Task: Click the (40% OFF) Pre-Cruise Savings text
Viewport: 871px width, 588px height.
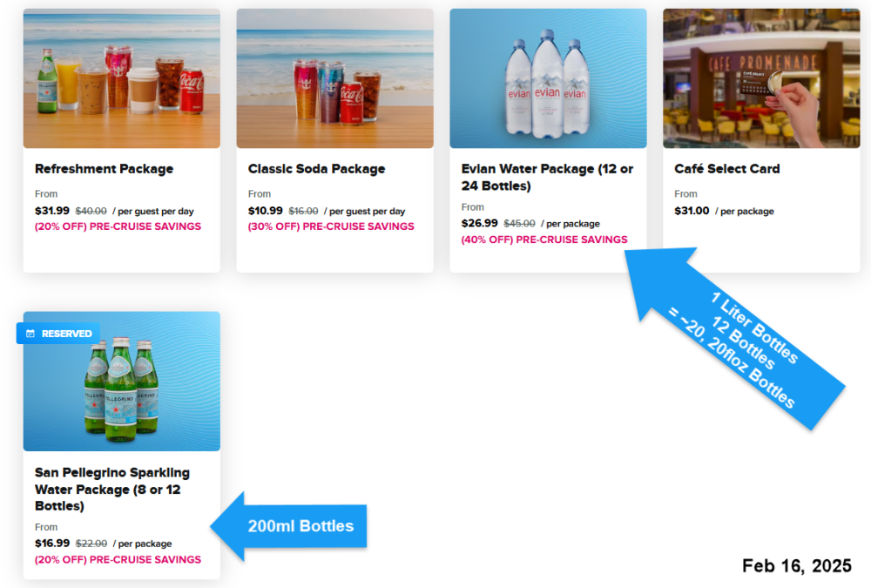Action: (544, 240)
